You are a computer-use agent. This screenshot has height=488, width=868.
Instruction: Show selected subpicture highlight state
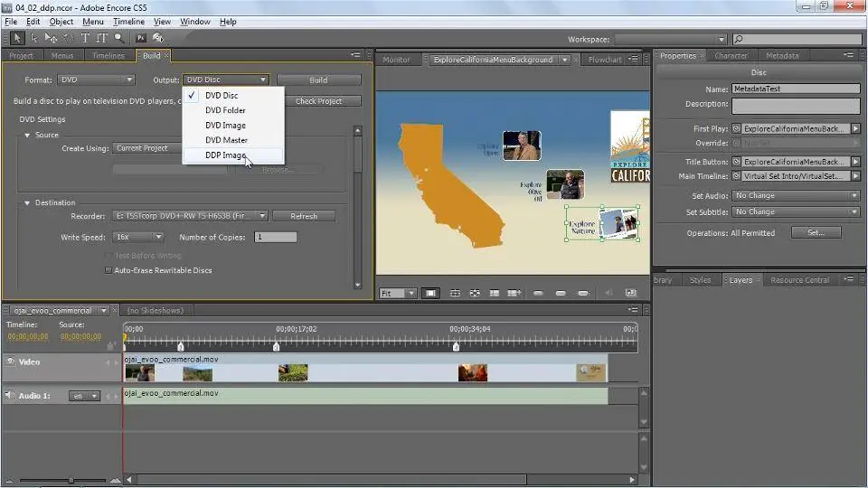click(561, 293)
